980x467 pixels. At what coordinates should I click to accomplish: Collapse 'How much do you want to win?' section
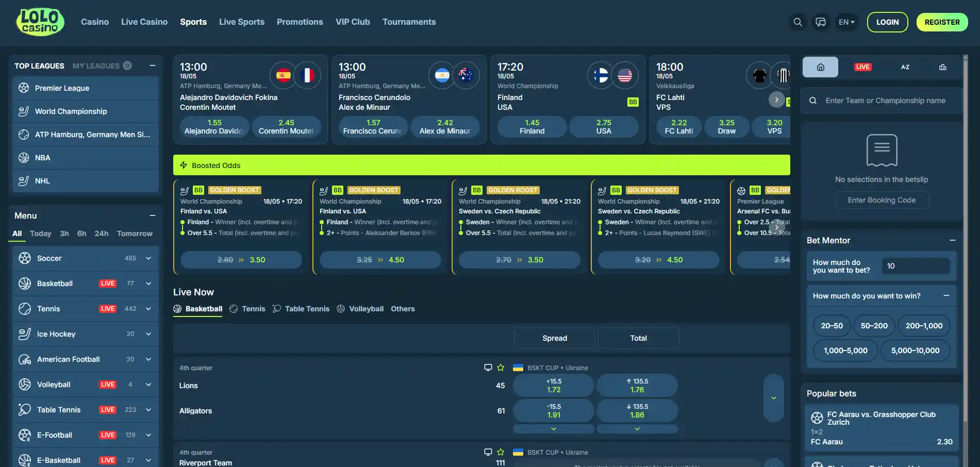point(946,295)
